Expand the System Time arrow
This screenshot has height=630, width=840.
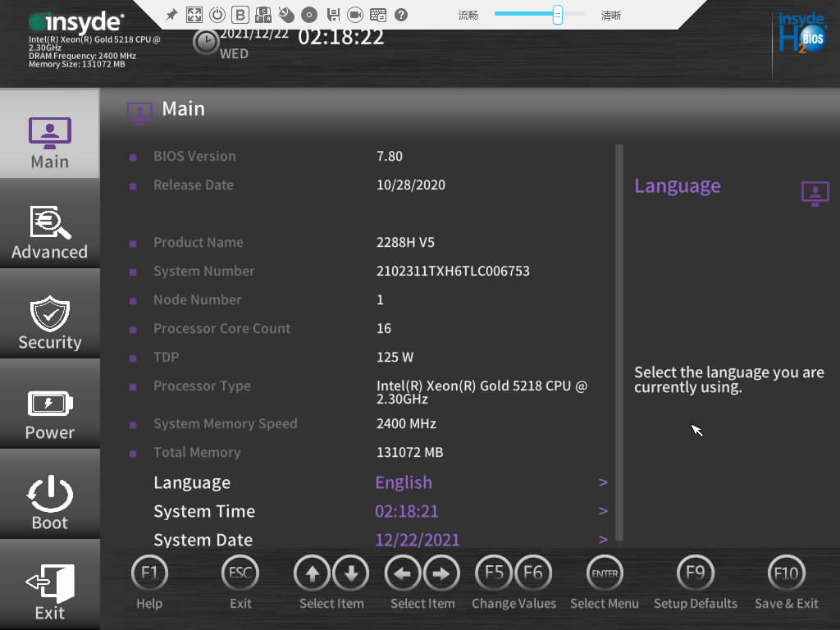pyautogui.click(x=603, y=511)
